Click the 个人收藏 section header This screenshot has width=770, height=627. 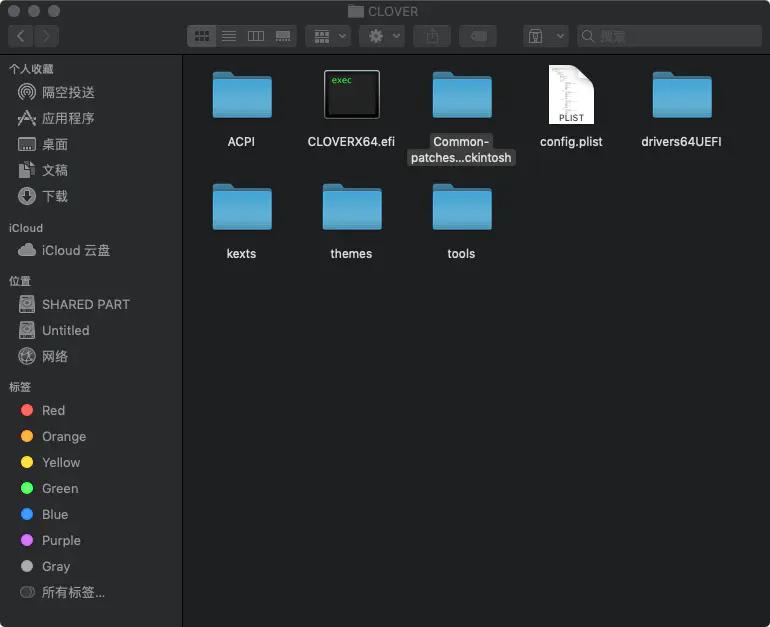tap(31, 69)
